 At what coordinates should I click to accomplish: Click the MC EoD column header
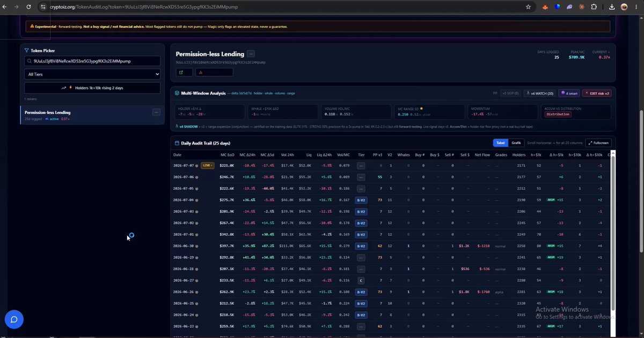pyautogui.click(x=227, y=155)
